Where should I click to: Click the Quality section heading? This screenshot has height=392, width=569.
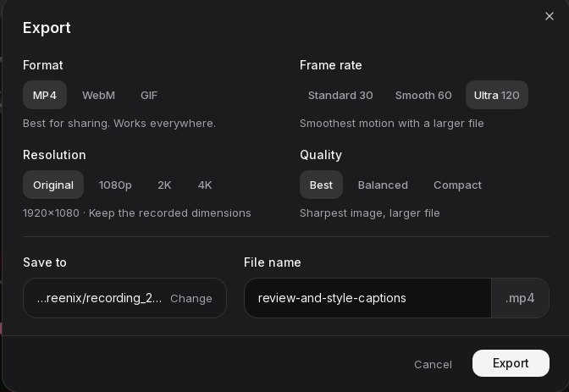click(x=321, y=155)
